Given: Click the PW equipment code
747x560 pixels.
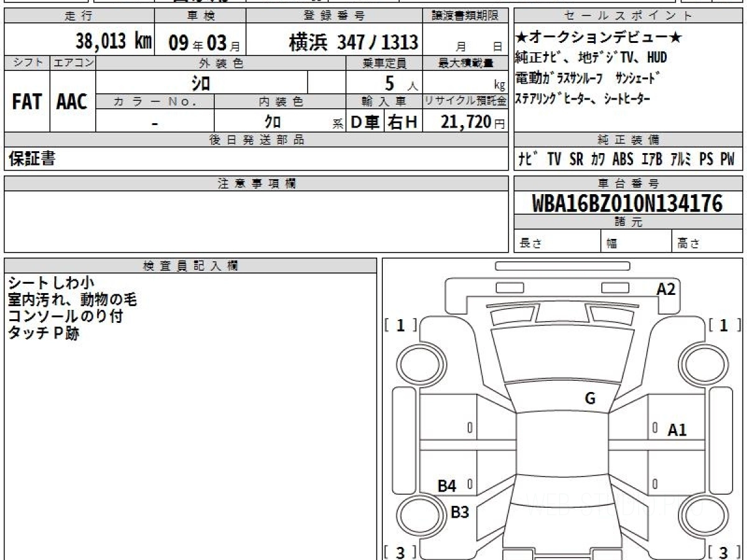Looking at the screenshot, I should 727,159.
